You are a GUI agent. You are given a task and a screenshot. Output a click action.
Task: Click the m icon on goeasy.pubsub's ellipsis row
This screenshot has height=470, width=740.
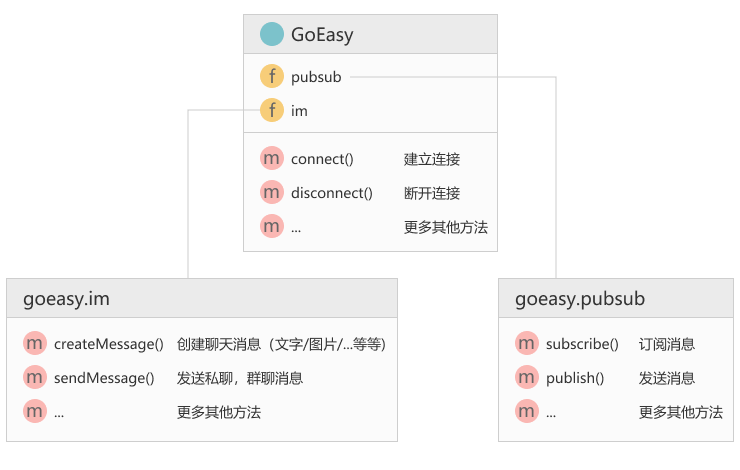[x=527, y=411]
